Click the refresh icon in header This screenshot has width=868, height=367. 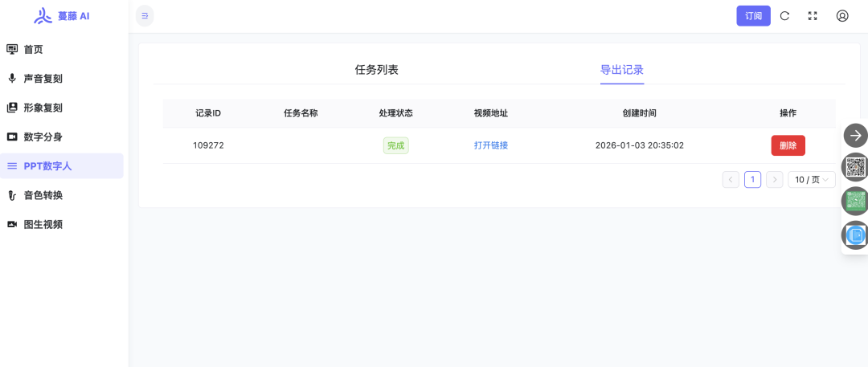click(x=784, y=16)
